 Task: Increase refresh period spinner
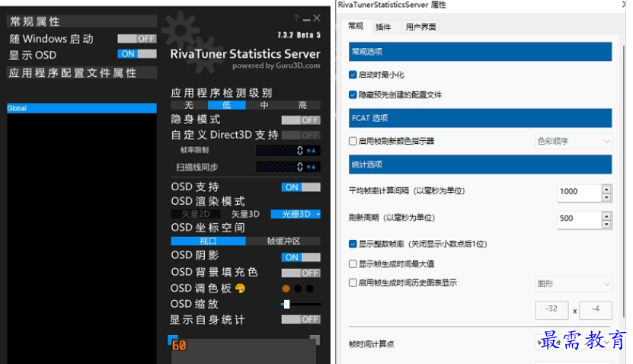(606, 216)
